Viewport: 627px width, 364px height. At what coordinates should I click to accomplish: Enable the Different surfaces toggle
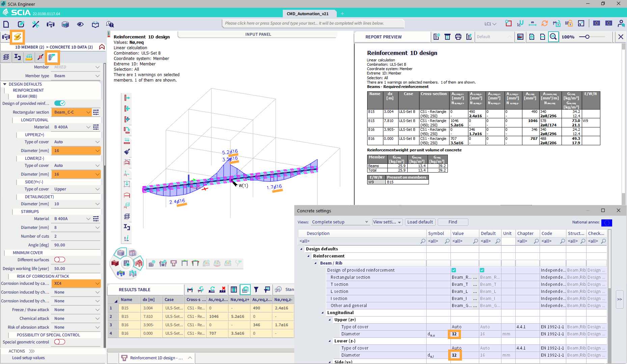[x=59, y=260]
